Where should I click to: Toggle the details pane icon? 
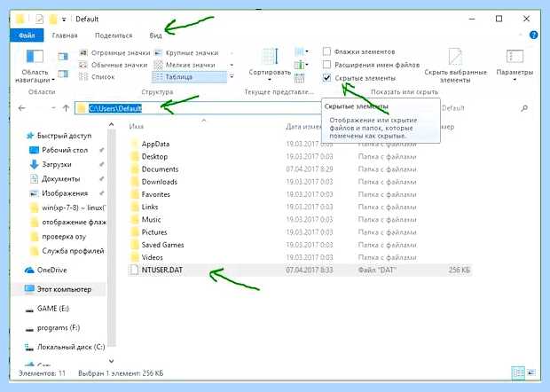click(63, 74)
